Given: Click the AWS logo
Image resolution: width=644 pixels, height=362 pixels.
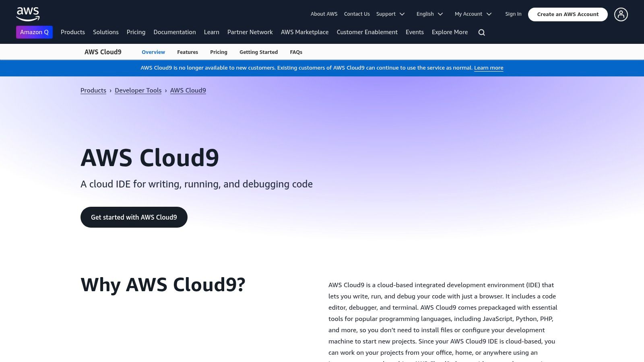Looking at the screenshot, I should [28, 14].
